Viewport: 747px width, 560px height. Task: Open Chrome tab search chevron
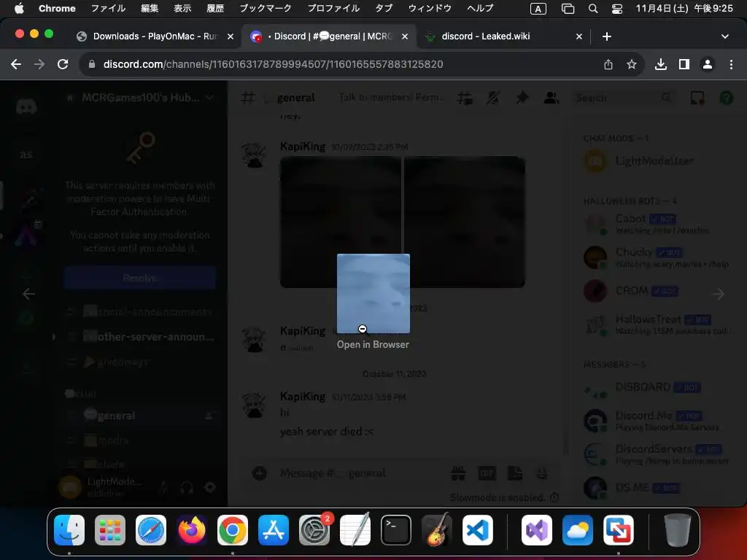pyautogui.click(x=725, y=36)
